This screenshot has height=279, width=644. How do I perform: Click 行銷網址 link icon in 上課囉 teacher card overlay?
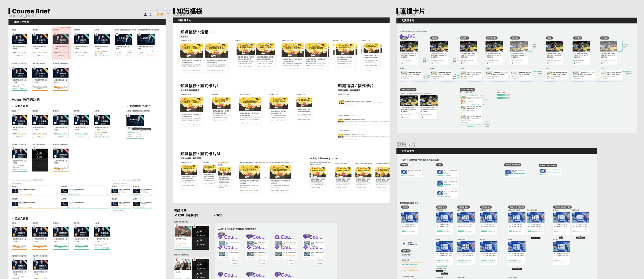[198, 245]
